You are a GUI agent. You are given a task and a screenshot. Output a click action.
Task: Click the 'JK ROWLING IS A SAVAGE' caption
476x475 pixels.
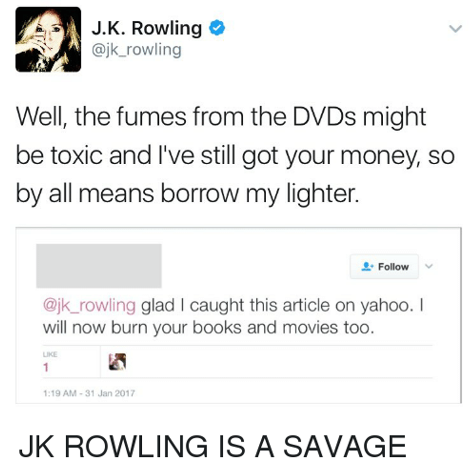pos(212,446)
